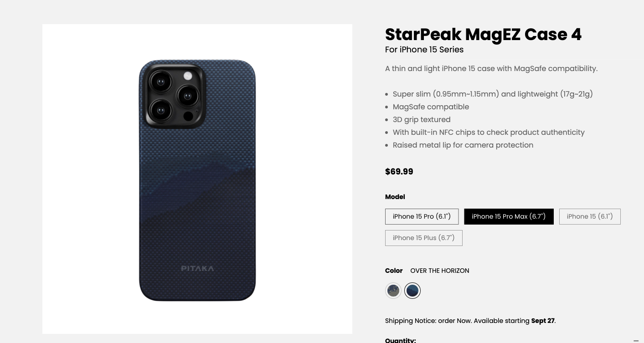The image size is (644, 343).
Task: Select the iPhone 15 Pro (6.1") model
Action: (x=422, y=216)
